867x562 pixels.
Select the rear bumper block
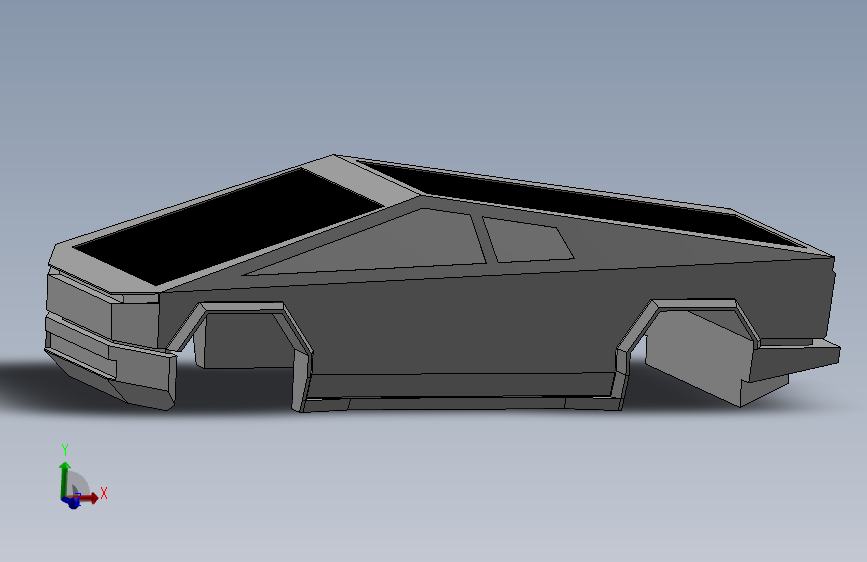(x=795, y=360)
